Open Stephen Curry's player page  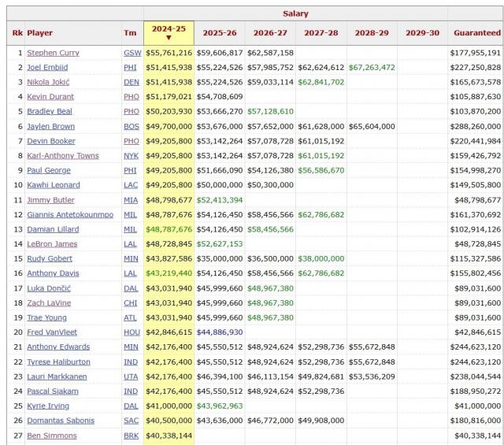(x=53, y=53)
